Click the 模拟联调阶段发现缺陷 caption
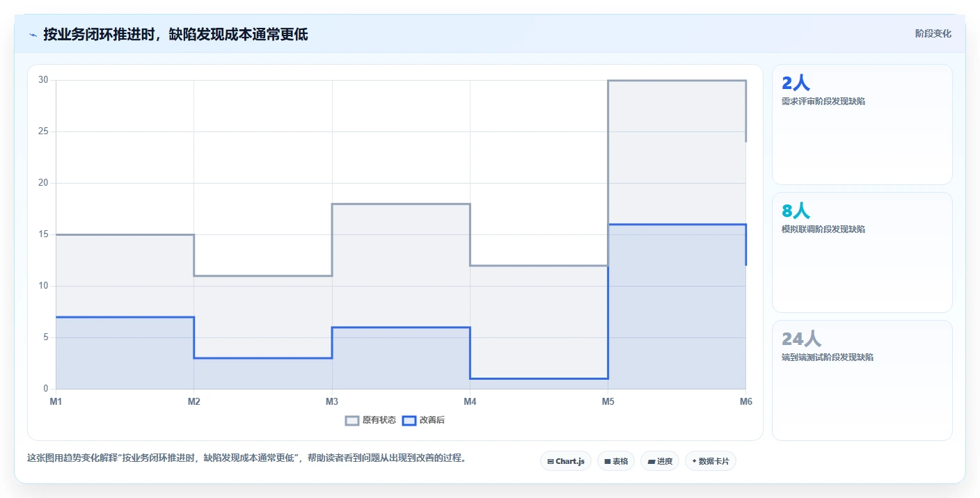The height and width of the screenshot is (498, 980). click(x=823, y=229)
